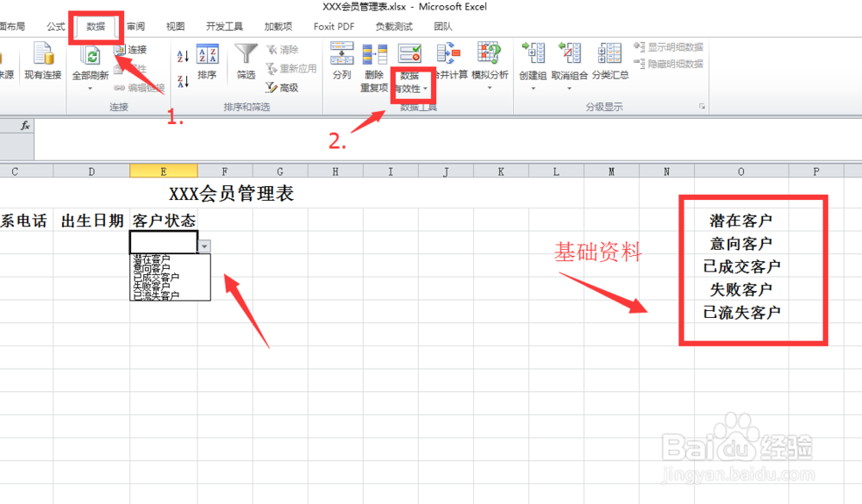Sort ascending with the AZ sort icon
This screenshot has height=504, width=862.
pos(182,55)
